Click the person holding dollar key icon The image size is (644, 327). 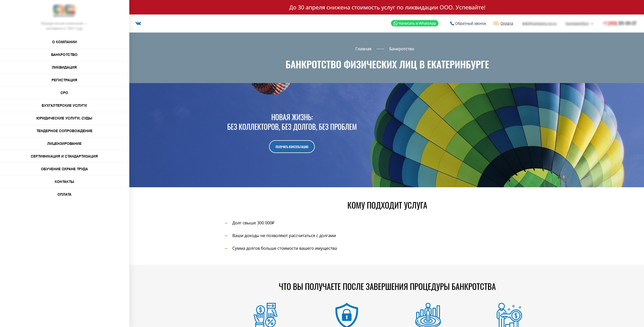[509, 315]
